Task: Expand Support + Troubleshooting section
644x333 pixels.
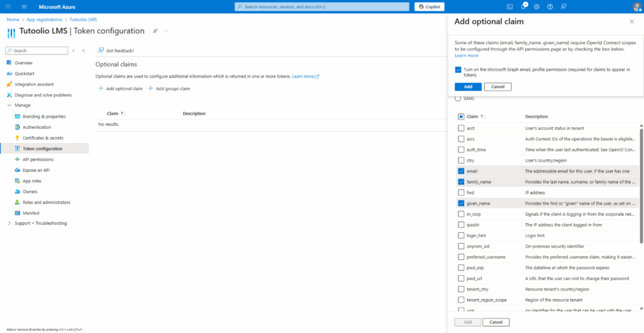Action: [9, 223]
